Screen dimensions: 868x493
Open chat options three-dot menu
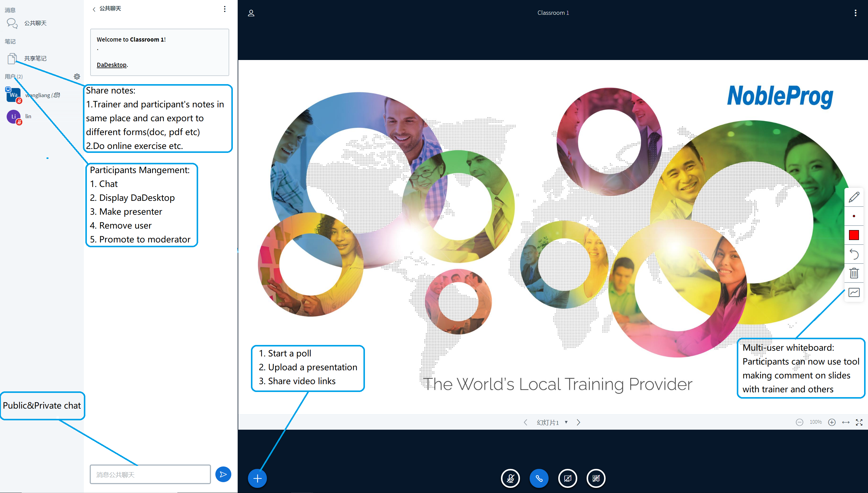point(224,9)
